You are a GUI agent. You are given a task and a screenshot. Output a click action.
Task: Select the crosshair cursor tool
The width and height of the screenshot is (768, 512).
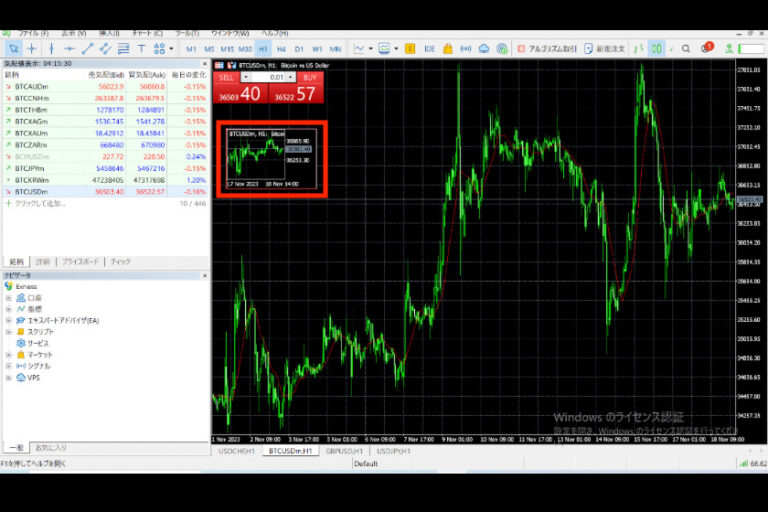pos(32,48)
